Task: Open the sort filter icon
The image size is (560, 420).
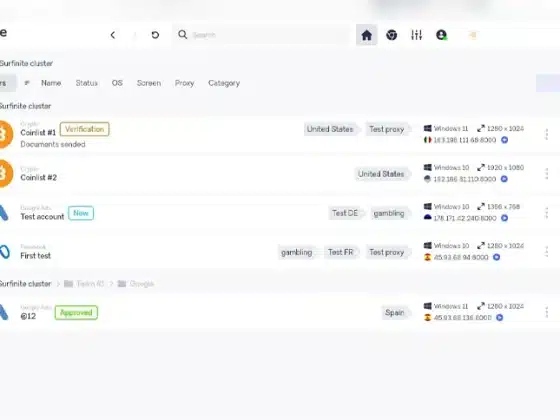Action: pyautogui.click(x=27, y=83)
